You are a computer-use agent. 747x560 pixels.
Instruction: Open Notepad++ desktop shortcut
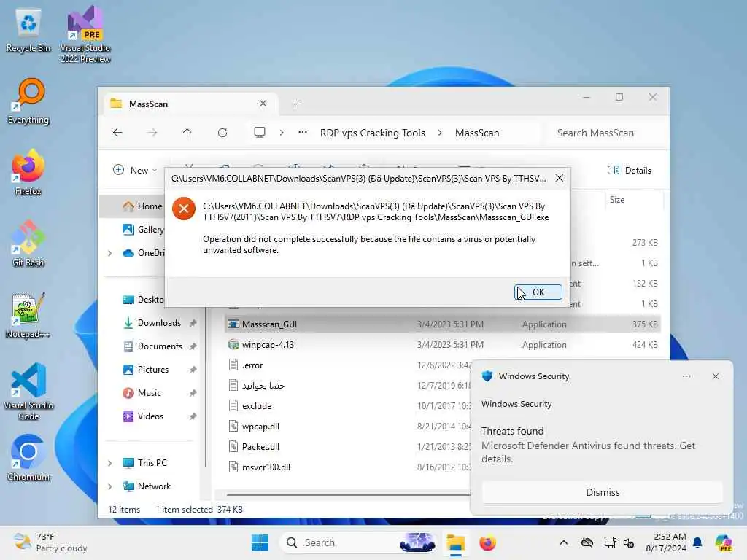coord(28,315)
